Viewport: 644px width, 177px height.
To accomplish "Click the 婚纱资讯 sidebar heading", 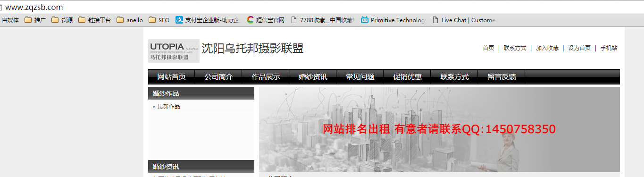I will click(x=201, y=167).
